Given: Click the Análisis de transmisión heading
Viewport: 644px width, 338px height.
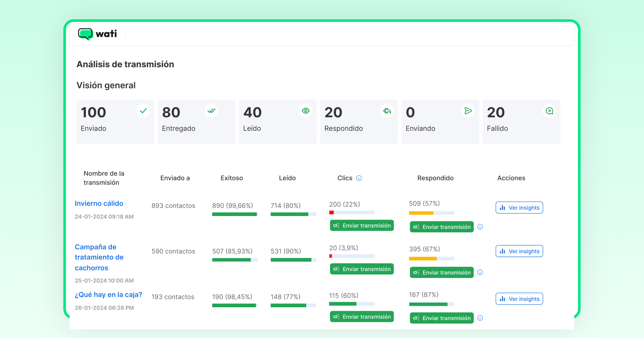Looking at the screenshot, I should coord(125,64).
